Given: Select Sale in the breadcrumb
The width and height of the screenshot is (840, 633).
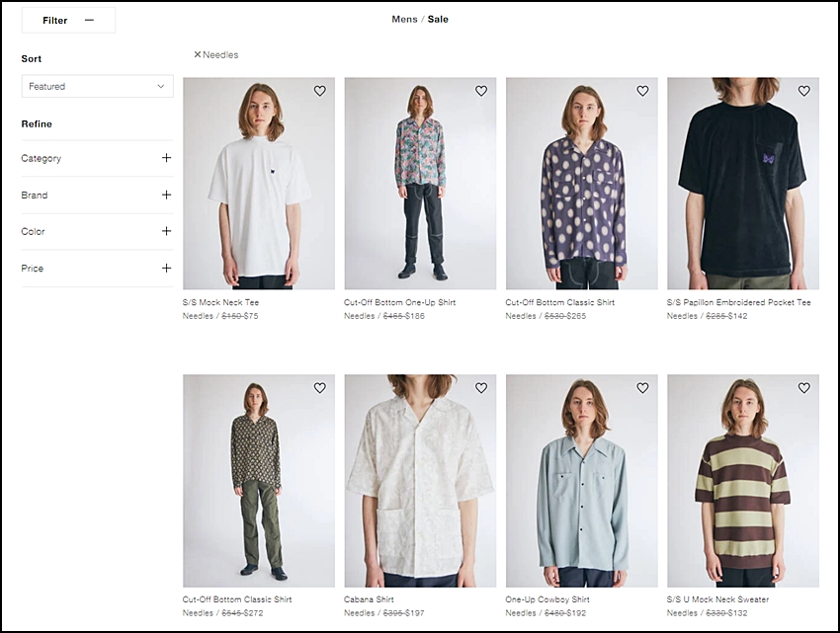Looking at the screenshot, I should (438, 20).
